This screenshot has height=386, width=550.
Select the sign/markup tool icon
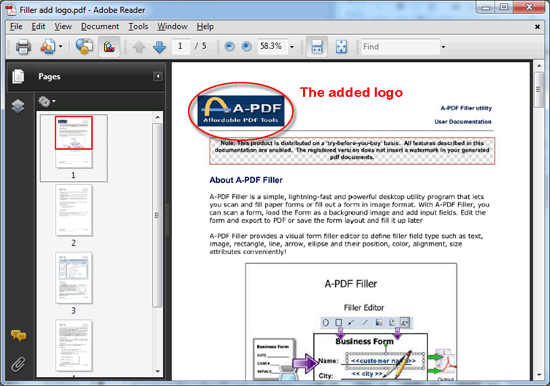[x=109, y=46]
